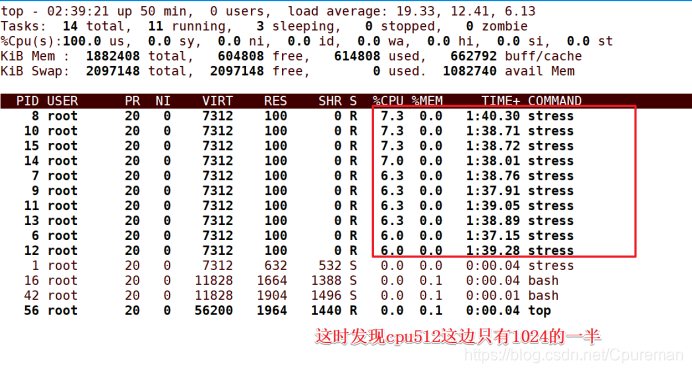Viewport: 692px width, 373px height.
Task: Click the Mem total value 1882408
Action: [113, 56]
